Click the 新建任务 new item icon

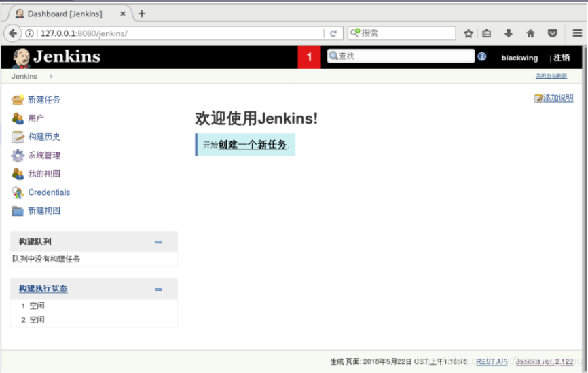[18, 100]
